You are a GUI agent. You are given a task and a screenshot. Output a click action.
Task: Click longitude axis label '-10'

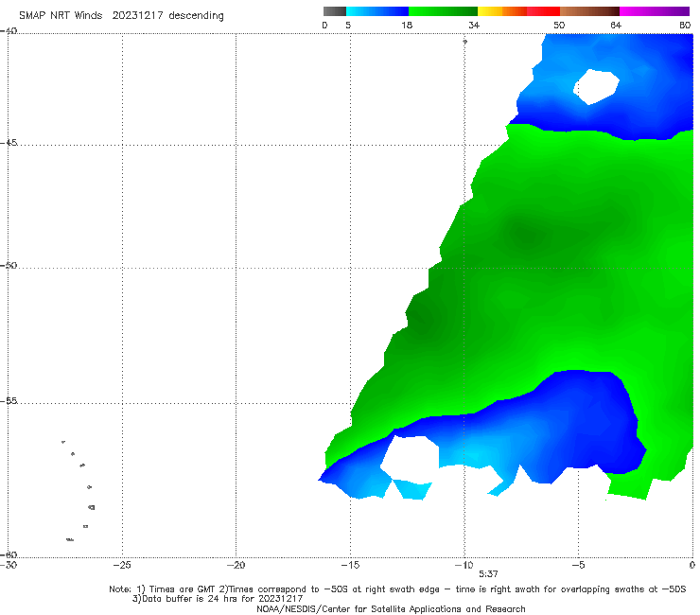(x=464, y=565)
